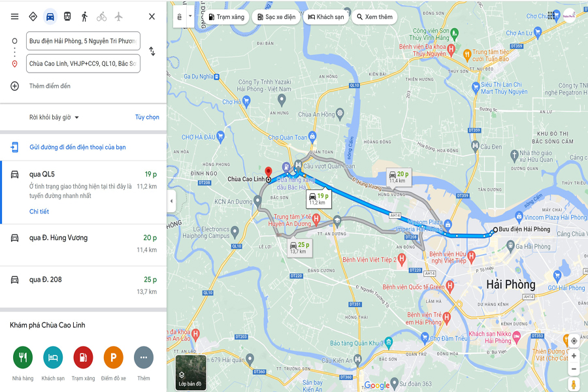Edit the starting point input field

pyautogui.click(x=83, y=41)
